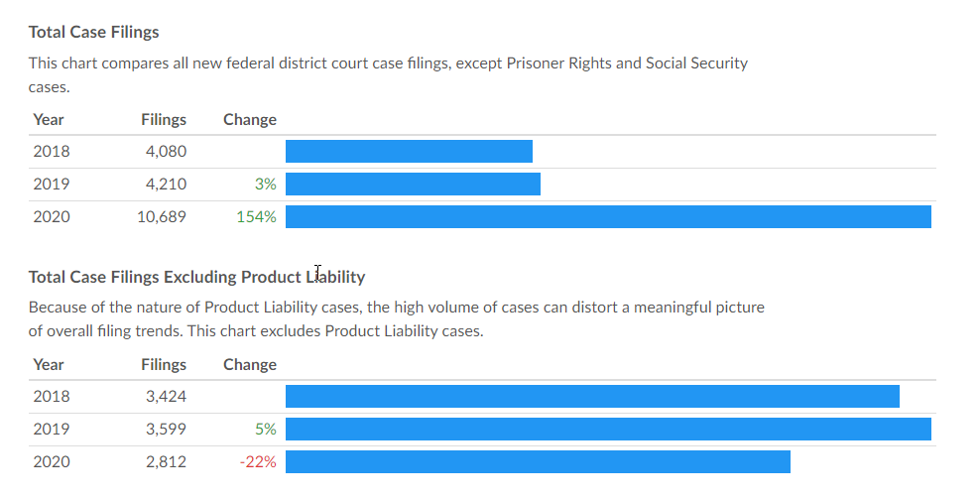Click the Change column header in the second table
Viewport: 980px width, 499px height.
[250, 365]
